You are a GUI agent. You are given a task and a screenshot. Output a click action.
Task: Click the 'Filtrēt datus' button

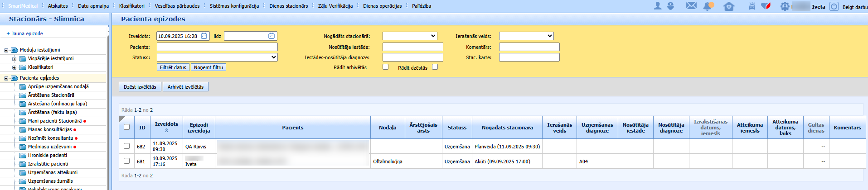tap(173, 67)
